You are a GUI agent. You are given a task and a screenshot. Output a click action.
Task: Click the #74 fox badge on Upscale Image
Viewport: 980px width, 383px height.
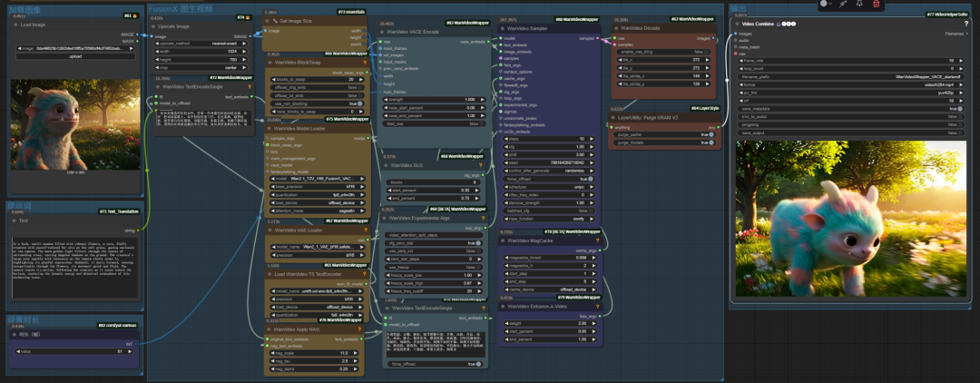244,17
